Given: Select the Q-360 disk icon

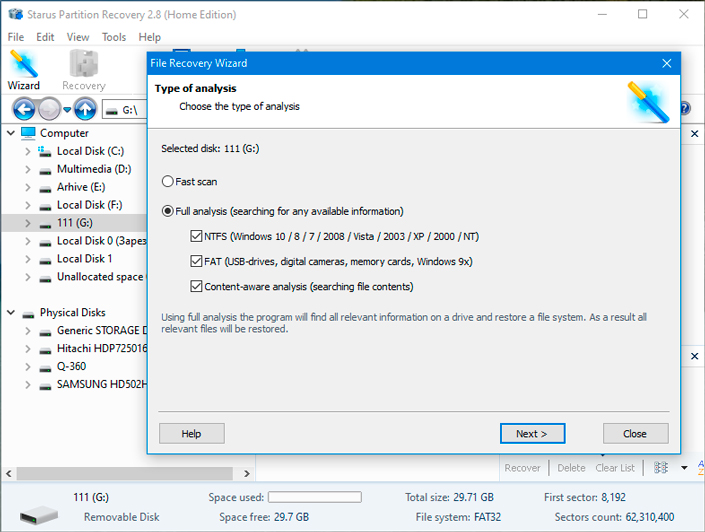Looking at the screenshot, I should (45, 368).
